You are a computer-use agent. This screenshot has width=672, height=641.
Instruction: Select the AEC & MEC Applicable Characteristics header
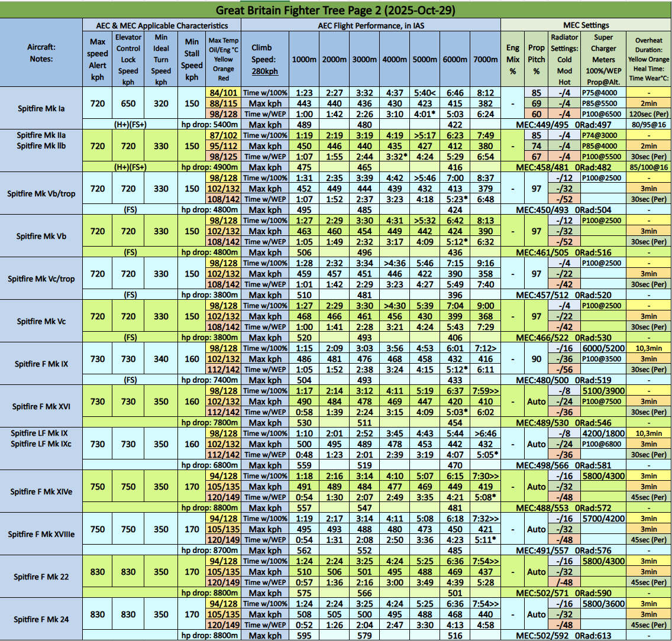pyautogui.click(x=162, y=25)
